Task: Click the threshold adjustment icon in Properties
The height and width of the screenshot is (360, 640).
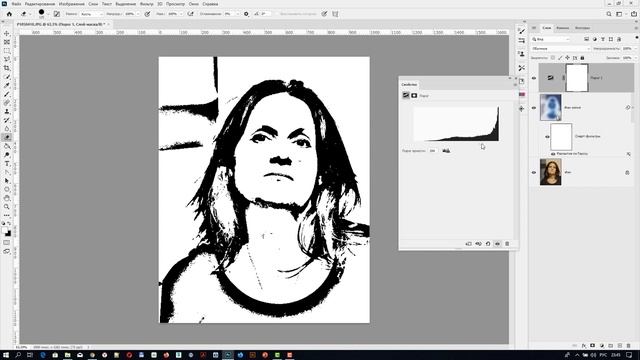Action: (406, 95)
